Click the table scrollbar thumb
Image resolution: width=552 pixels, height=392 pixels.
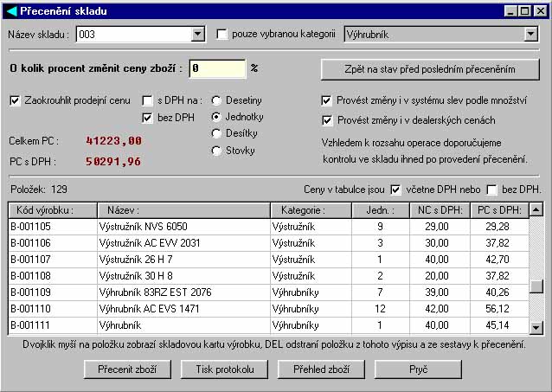[x=536, y=286]
